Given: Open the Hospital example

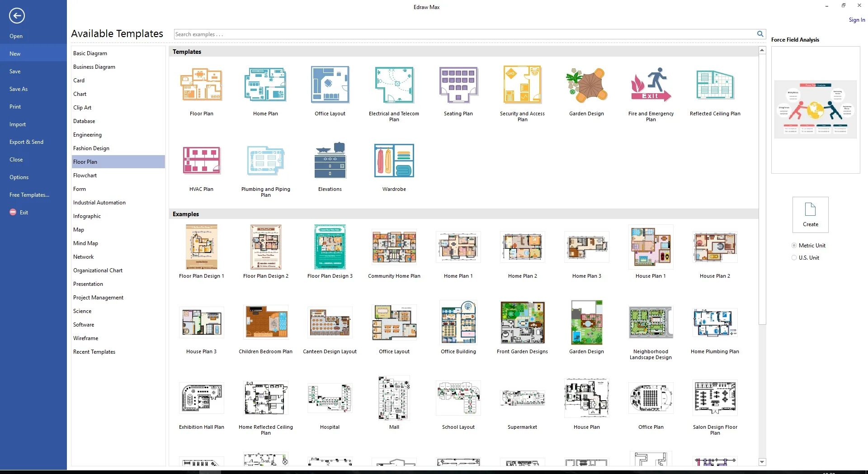Looking at the screenshot, I should click(x=330, y=398).
